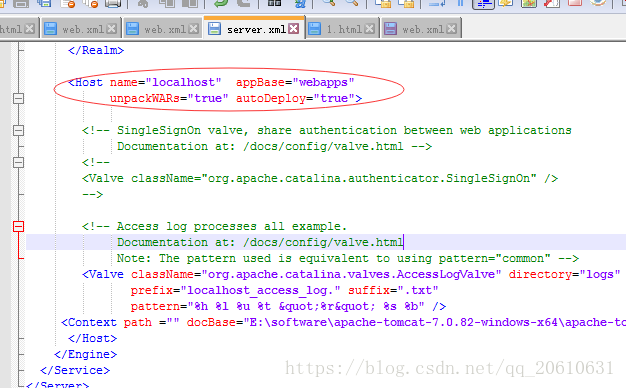This screenshot has height=388, width=626.
Task: Collapse the red Access log comment fold marker
Action: point(18,226)
